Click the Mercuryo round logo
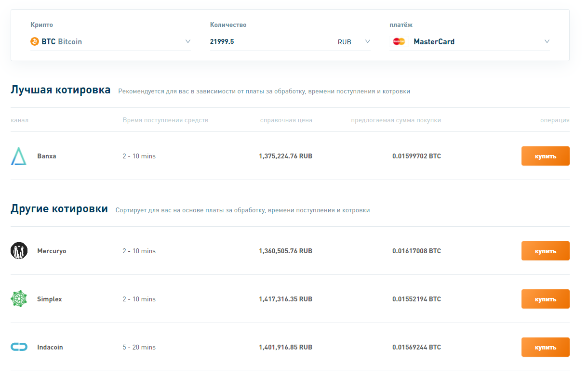The width and height of the screenshot is (588, 375). (19, 251)
